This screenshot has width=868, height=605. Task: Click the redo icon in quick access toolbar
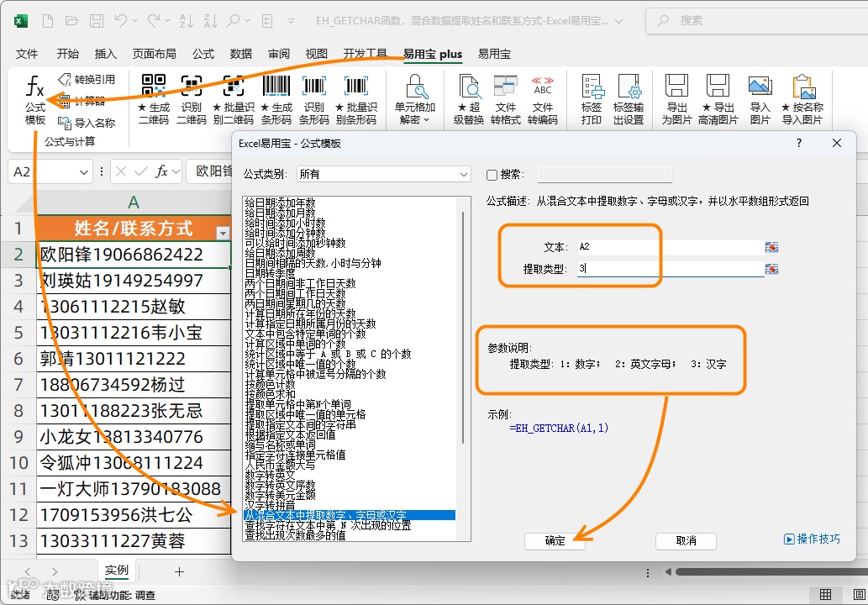(154, 21)
